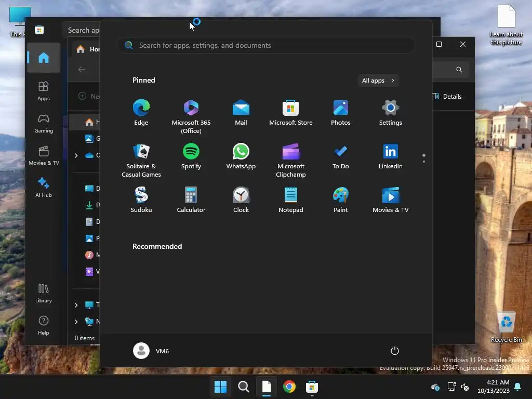Open the Clock app

click(x=241, y=200)
